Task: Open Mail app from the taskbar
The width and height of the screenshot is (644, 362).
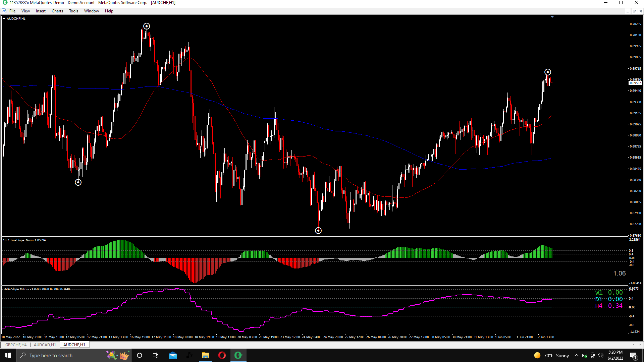Action: pyautogui.click(x=173, y=355)
